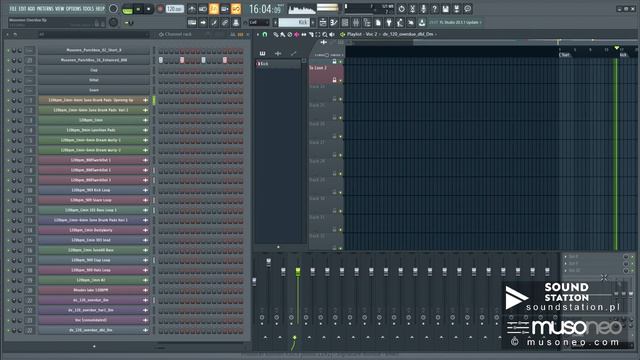Click the tempo display showing 120
640x360 pixels.
tap(175, 9)
